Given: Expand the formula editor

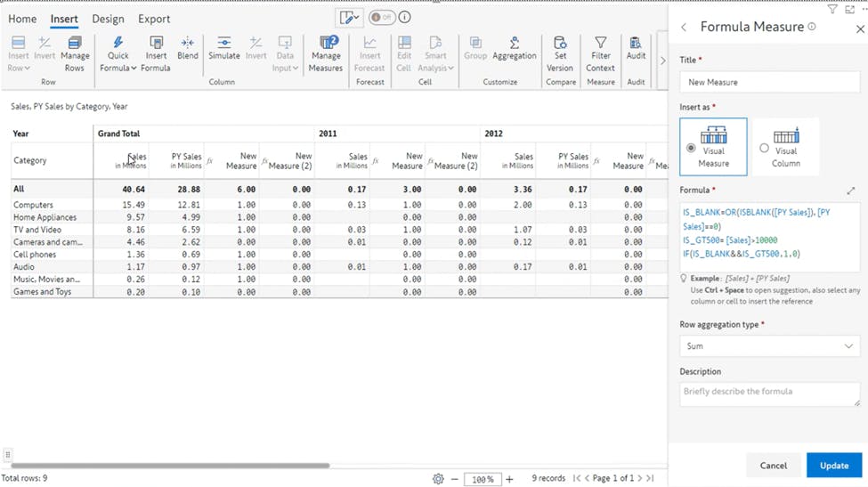Looking at the screenshot, I should [851, 191].
